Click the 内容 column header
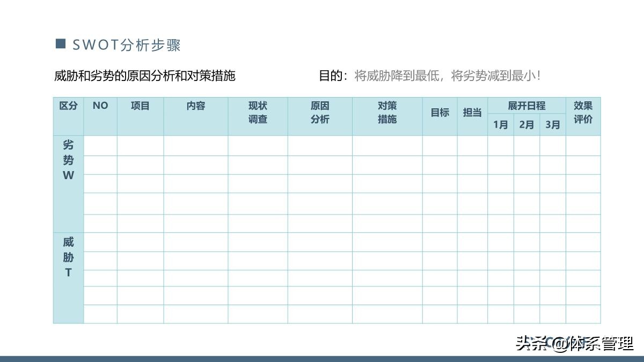644x362 pixels. [x=196, y=106]
